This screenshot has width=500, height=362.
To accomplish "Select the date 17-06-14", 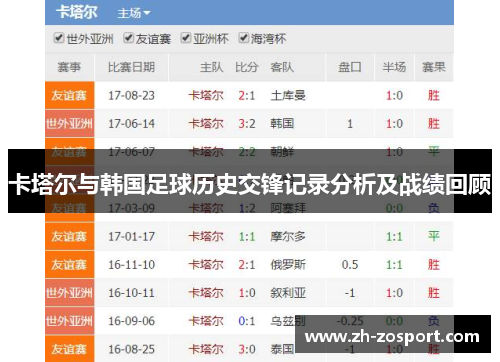I will click(131, 124).
